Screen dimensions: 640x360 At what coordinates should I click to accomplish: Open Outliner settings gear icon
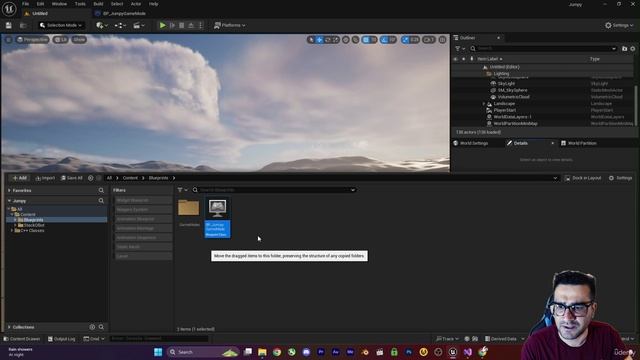(x=633, y=49)
